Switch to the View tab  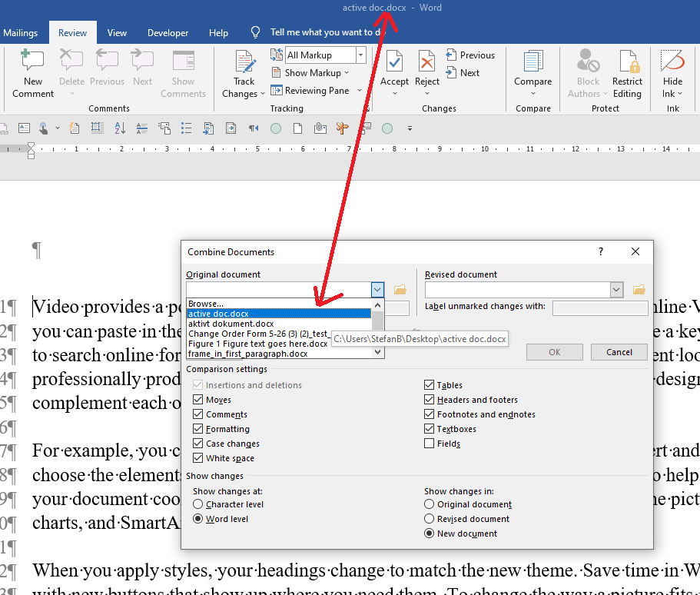(117, 33)
